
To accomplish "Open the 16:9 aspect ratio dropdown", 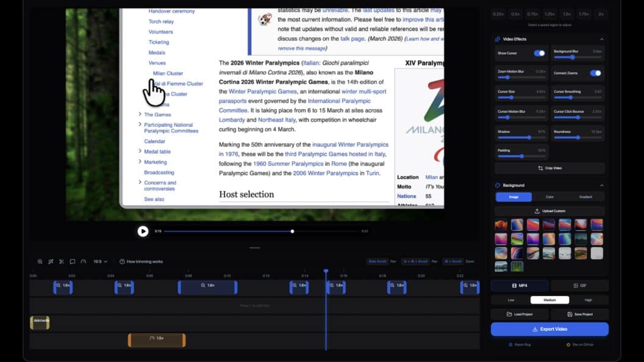I will click(x=99, y=261).
